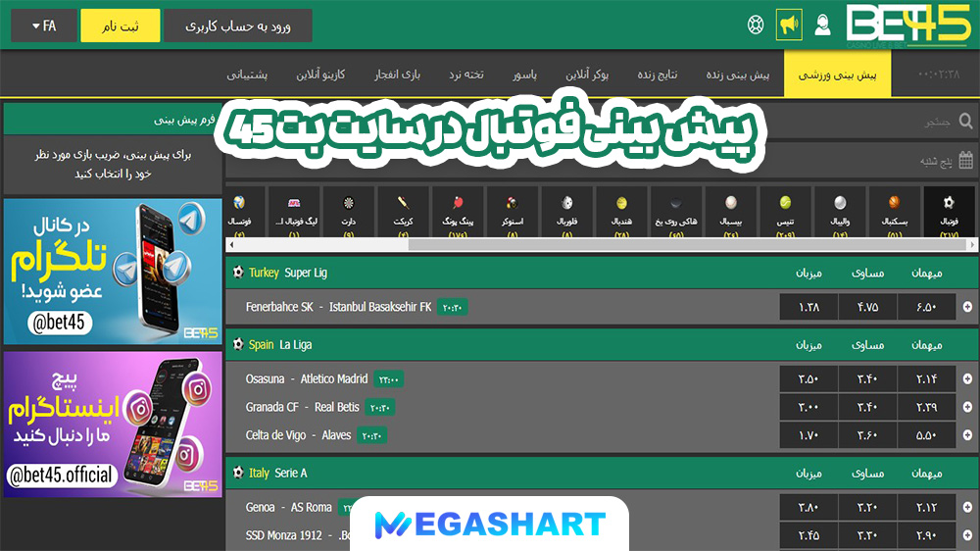Expand more bets for Celta de Vigo - Alaves

[967, 434]
